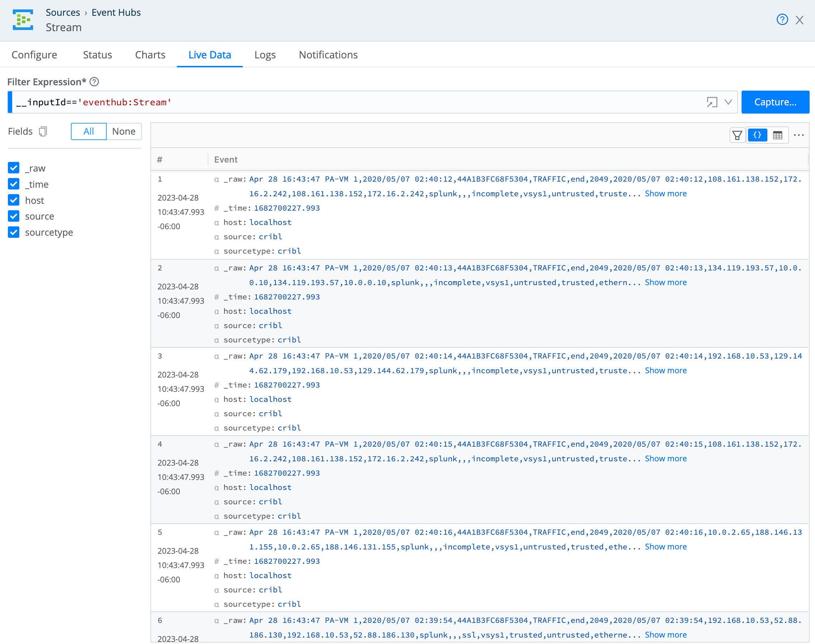Uncheck the _raw field checkbox

pos(14,168)
